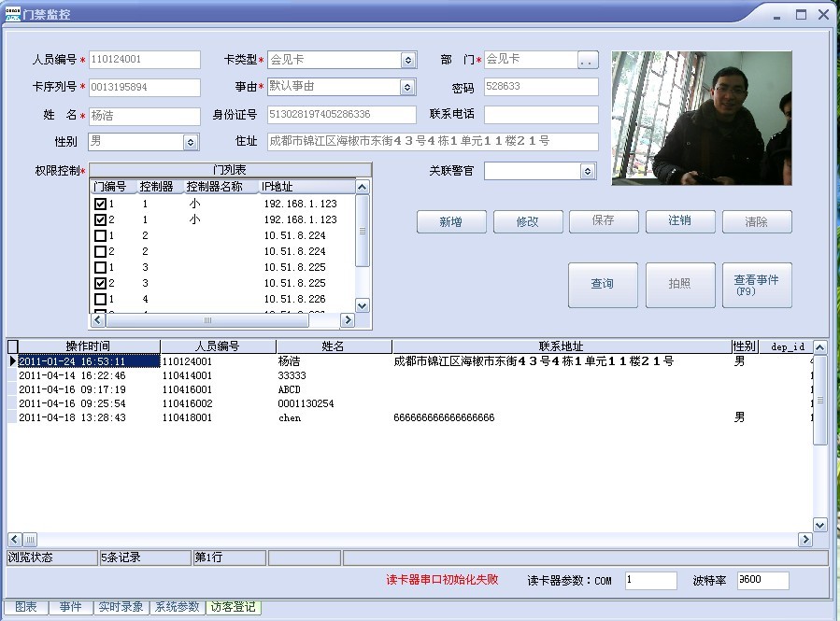Uncheck door 1 at IP 192.168.1.123
This screenshot has width=840, height=621.
[x=100, y=204]
